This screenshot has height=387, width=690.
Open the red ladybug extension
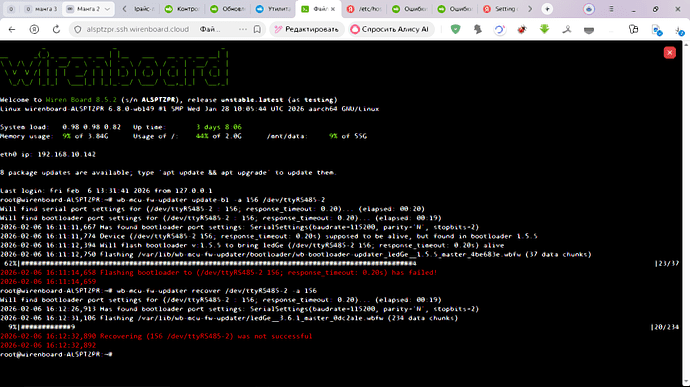[x=522, y=29]
